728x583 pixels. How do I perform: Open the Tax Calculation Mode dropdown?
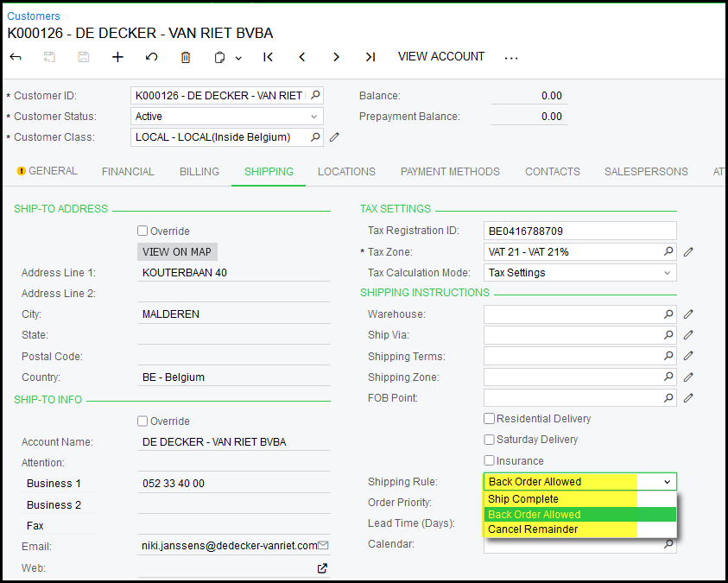(x=667, y=273)
